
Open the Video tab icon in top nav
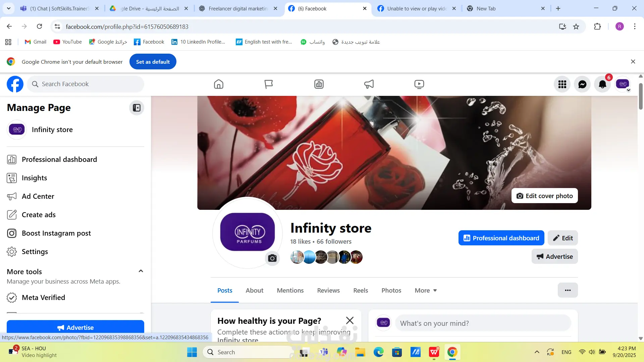point(419,84)
